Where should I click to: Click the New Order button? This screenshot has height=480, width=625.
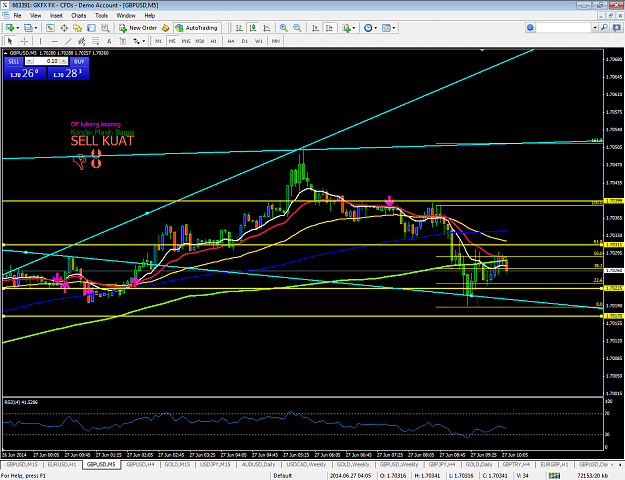(138, 28)
